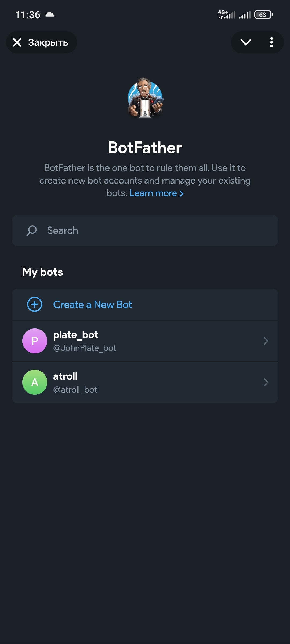Tap the BotFather avatar image
The width and height of the screenshot is (290, 644).
[145, 98]
